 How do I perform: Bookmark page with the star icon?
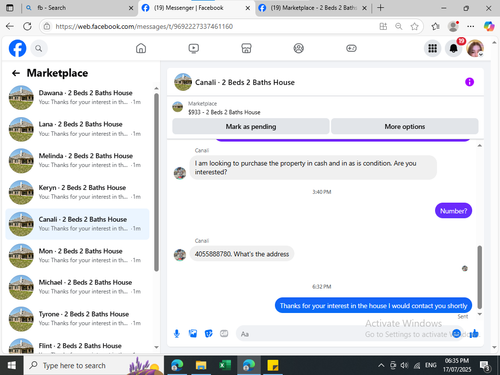click(414, 26)
